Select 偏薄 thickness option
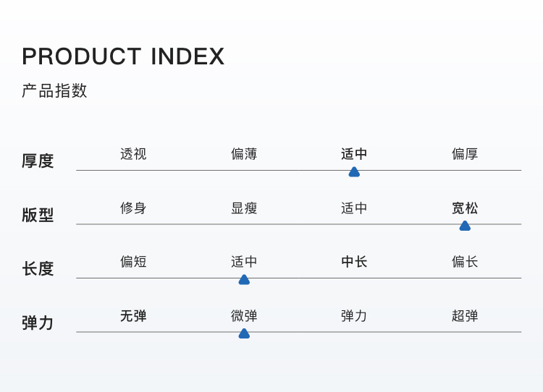This screenshot has width=543, height=392. click(x=244, y=154)
